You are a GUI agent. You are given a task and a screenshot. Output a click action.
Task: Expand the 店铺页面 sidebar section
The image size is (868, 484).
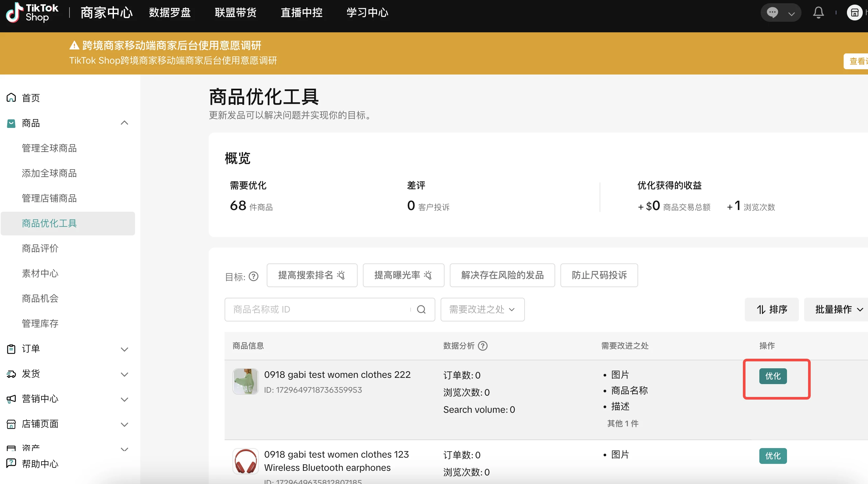(124, 424)
